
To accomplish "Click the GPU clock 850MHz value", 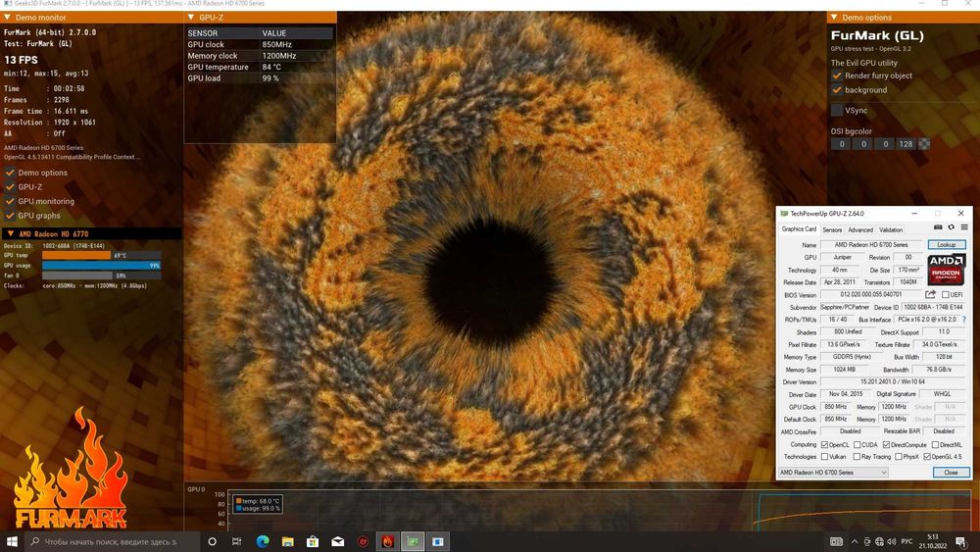I will point(277,44).
